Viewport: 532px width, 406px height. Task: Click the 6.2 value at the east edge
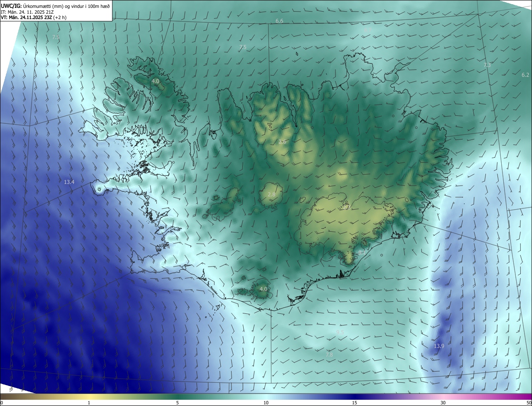[525, 75]
